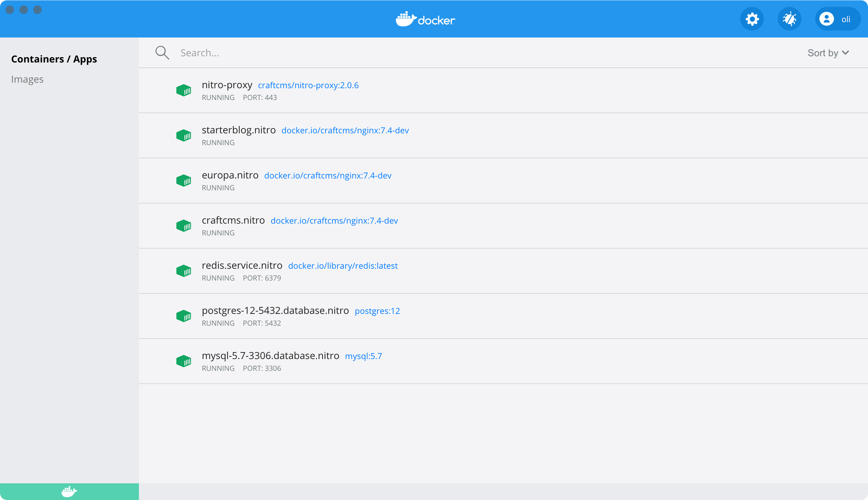Click the nitro-proxy container icon

(184, 90)
